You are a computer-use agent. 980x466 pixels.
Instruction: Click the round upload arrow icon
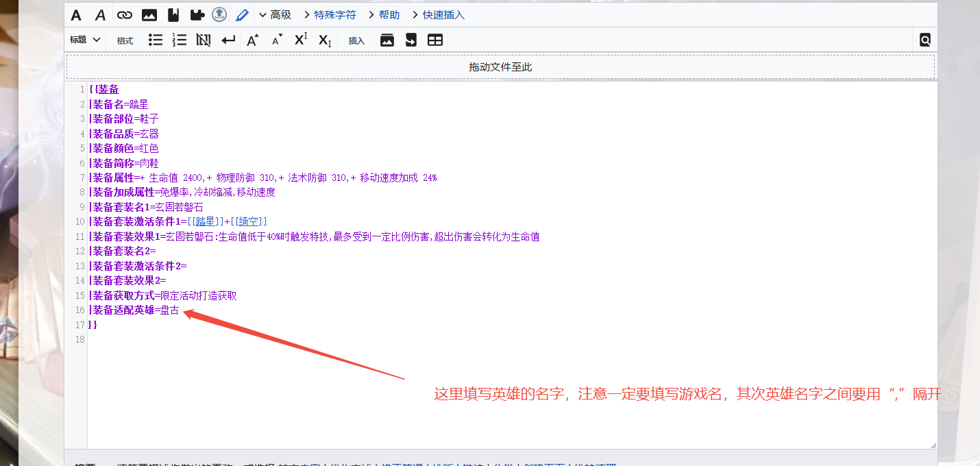pos(219,14)
